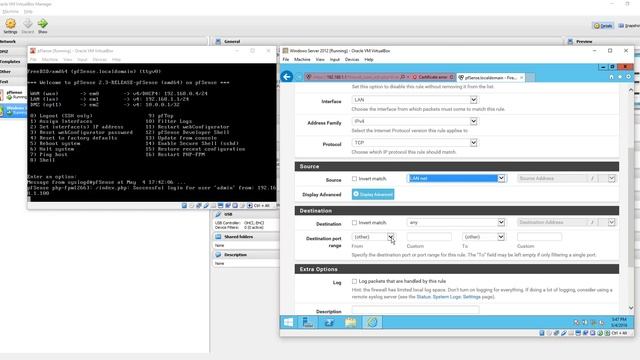Click the From Custom port input field
640x360 pixels.
coord(429,237)
